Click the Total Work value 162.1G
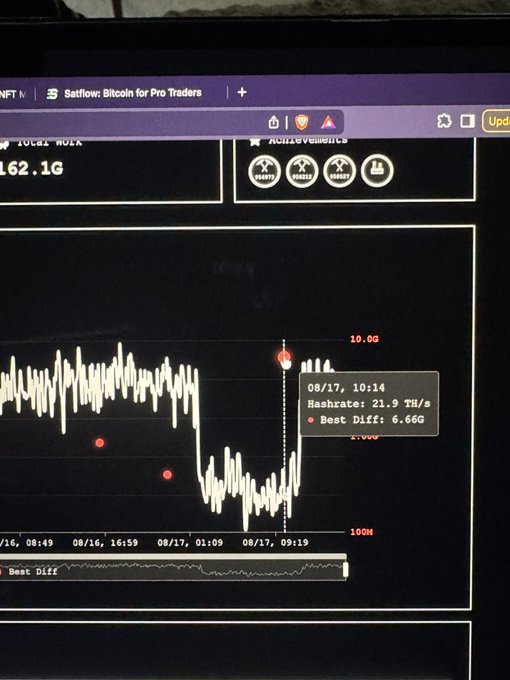This screenshot has height=680, width=510. 31,168
